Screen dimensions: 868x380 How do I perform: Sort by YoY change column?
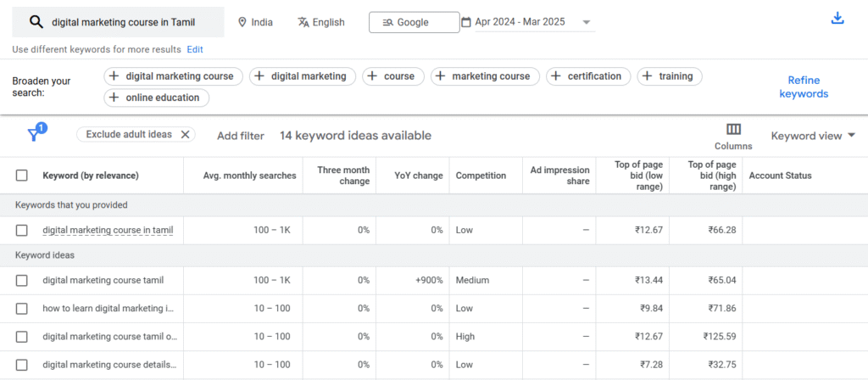click(x=419, y=176)
